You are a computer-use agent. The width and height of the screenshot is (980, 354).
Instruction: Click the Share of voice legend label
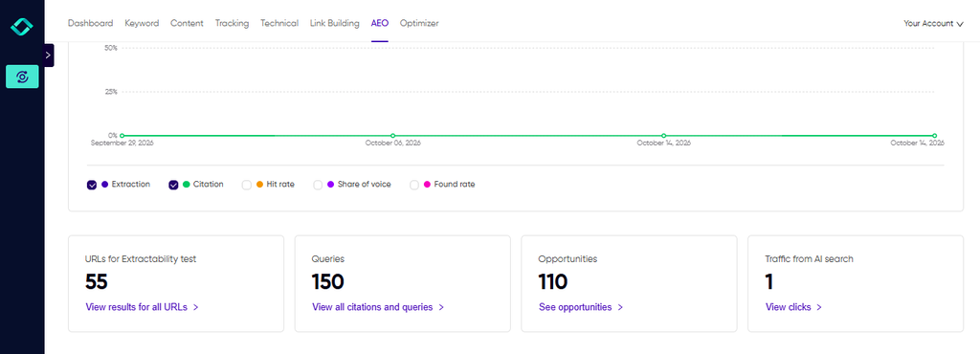click(x=365, y=185)
